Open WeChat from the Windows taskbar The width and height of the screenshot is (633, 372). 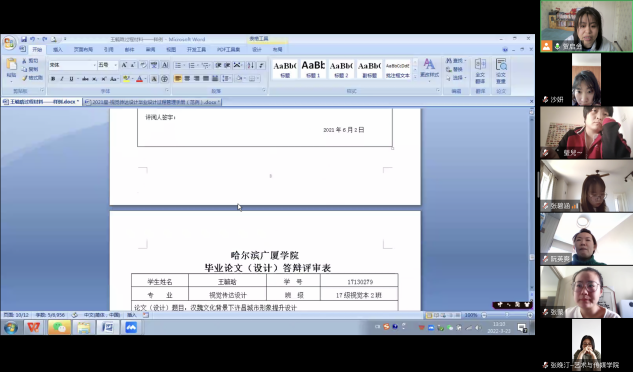[59, 327]
